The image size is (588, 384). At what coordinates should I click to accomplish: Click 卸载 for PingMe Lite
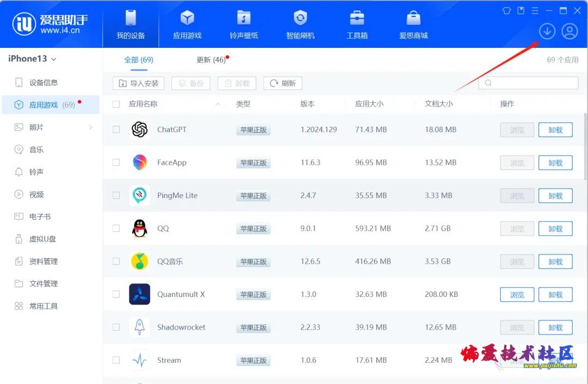coord(555,196)
